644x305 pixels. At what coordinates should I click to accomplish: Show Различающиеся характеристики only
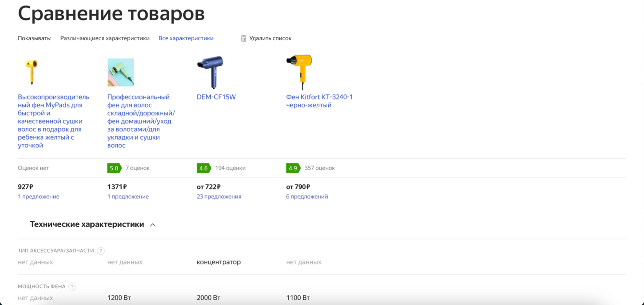(105, 38)
